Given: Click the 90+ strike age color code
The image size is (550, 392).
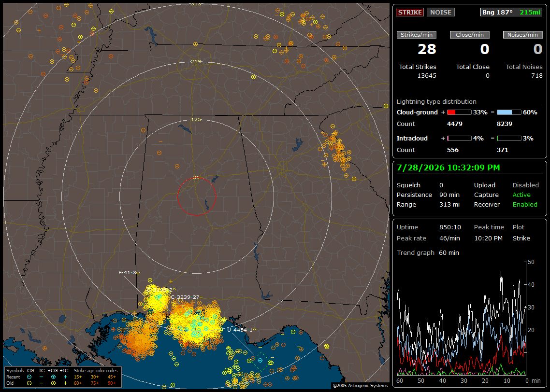Looking at the screenshot, I should [x=112, y=383].
